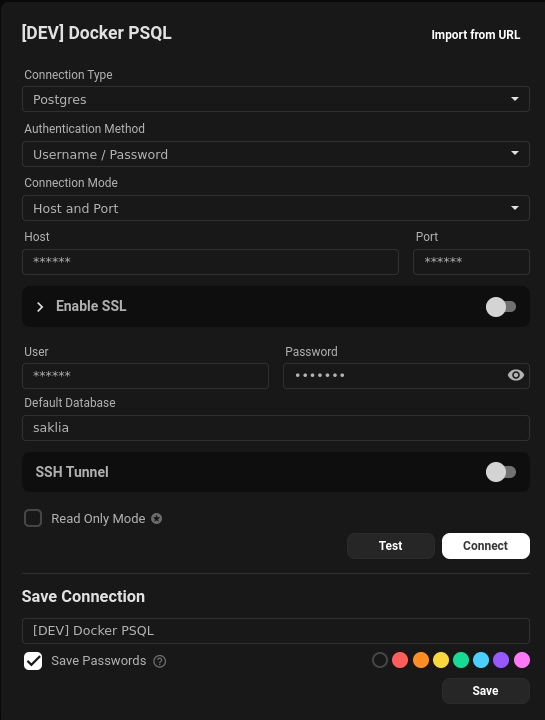Viewport: 545px width, 720px height.
Task: Open the Authentication Method dropdown
Action: tap(276, 154)
